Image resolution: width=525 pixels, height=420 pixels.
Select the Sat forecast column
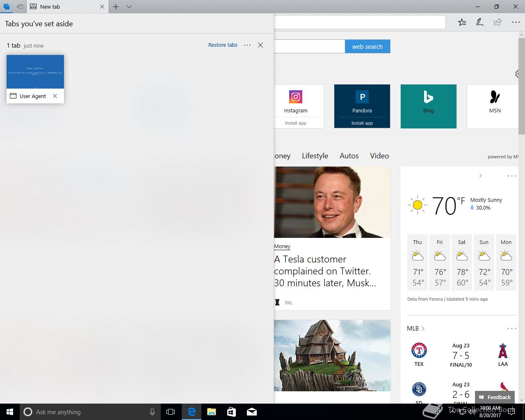coord(462,262)
